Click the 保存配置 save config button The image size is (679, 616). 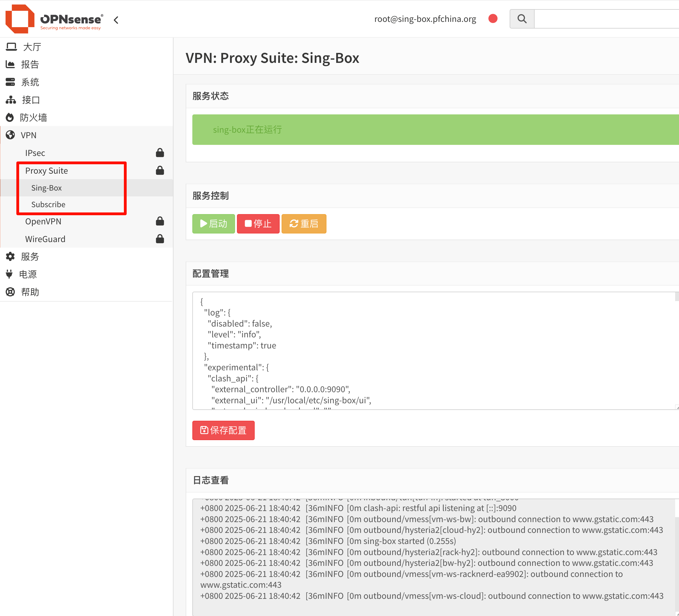coord(223,430)
